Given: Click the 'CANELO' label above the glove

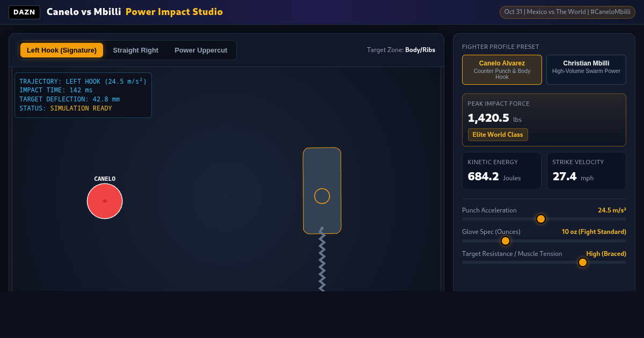Looking at the screenshot, I should (x=105, y=179).
